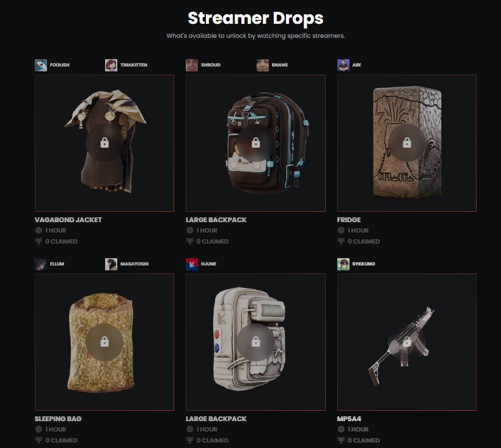Viewport: 501px width, 448px height.
Task: Select the blue cat Large Backpack thumbnail
Action: (x=255, y=143)
